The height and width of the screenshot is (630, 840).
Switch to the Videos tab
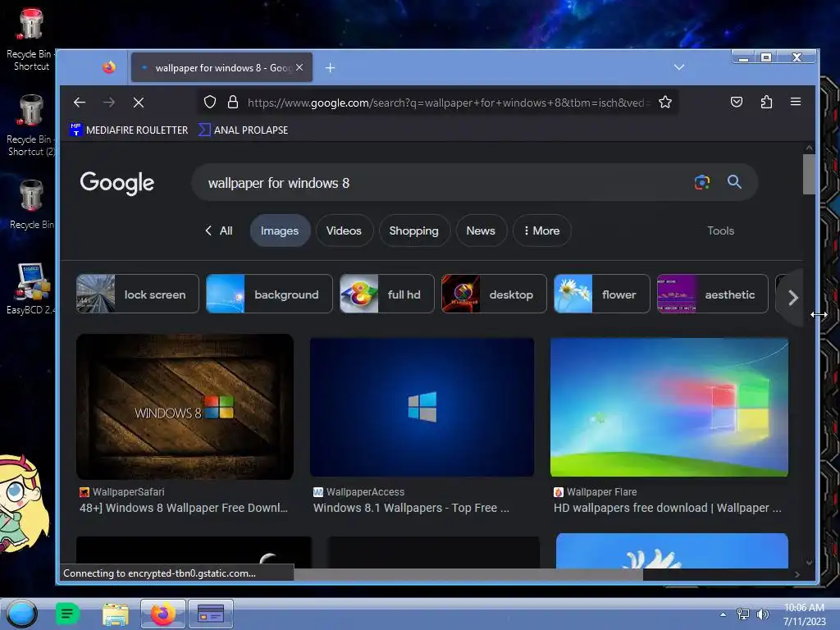point(344,231)
